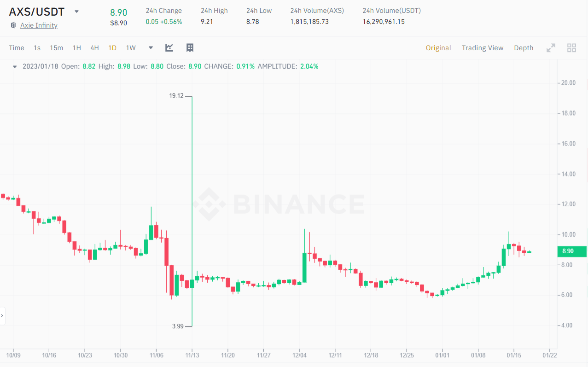Switch to 1H interval
The image size is (588, 367).
coord(77,48)
